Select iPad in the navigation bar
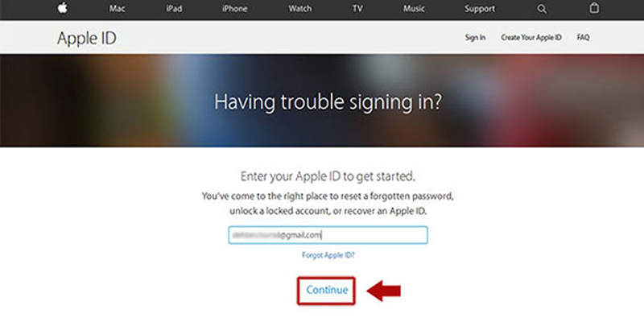Viewport: 644px width, 322px height. pos(174,8)
